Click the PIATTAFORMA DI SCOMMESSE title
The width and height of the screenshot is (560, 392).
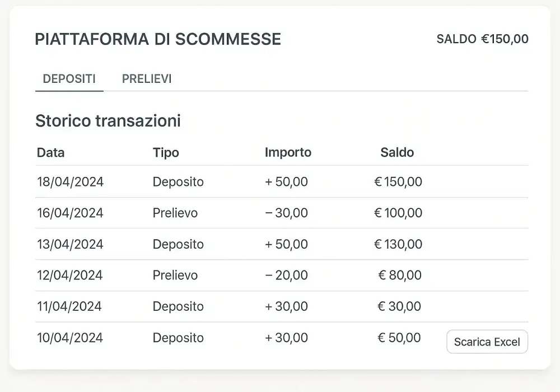click(158, 39)
